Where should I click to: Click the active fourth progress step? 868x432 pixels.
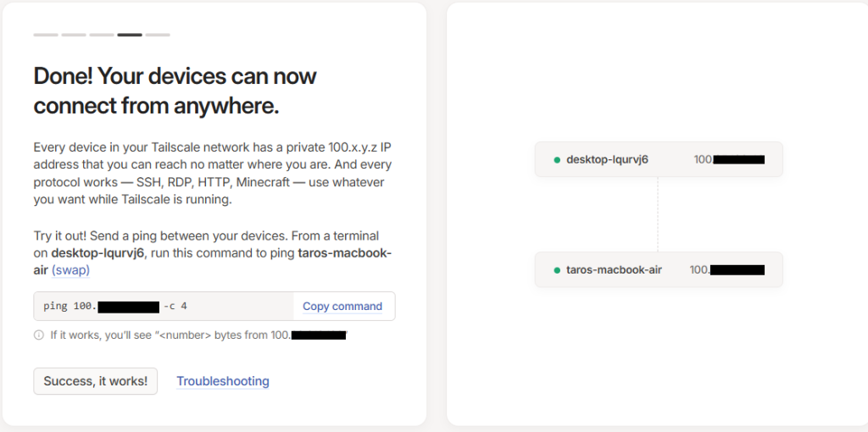(x=130, y=35)
